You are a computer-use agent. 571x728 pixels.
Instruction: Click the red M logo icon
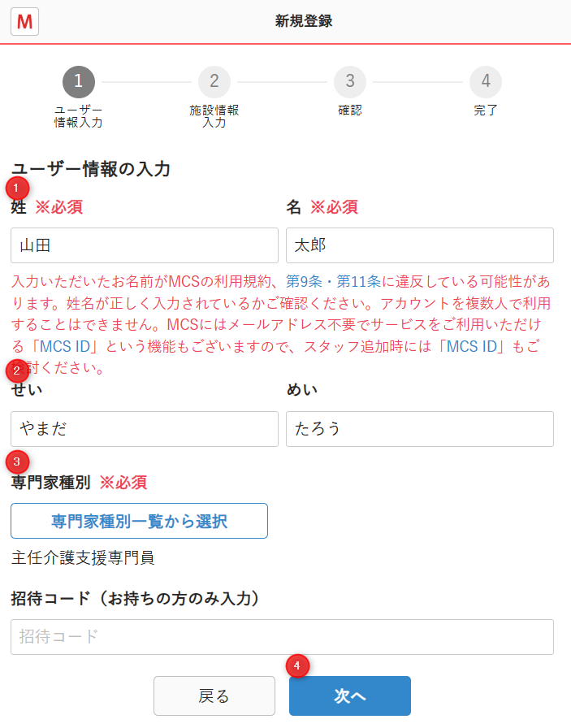click(24, 21)
